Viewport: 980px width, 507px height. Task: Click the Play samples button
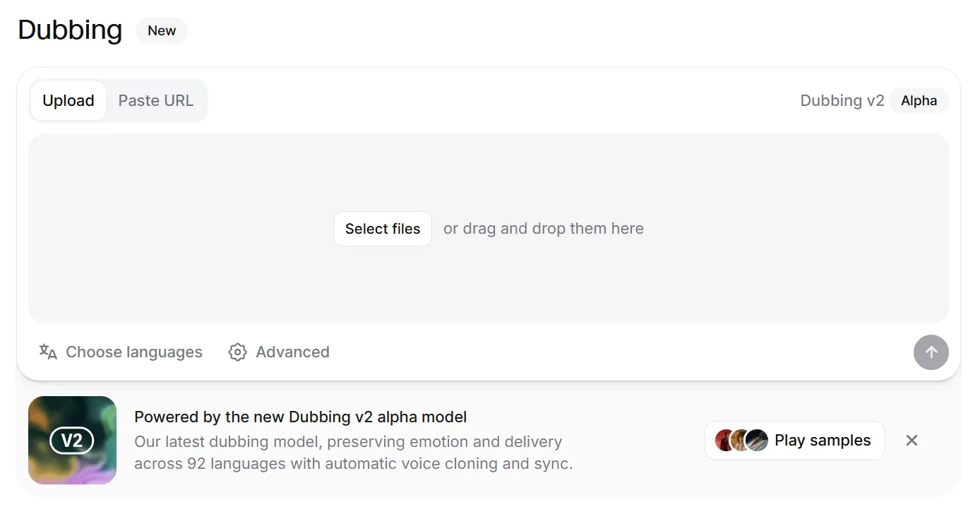[x=795, y=441]
